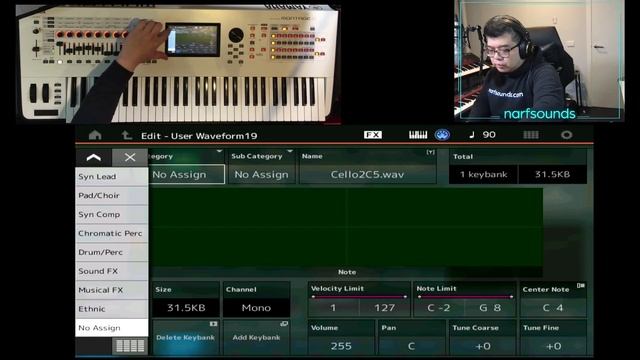Viewport: 640px width, 360px height.
Task: Choose Musical FX category
Action: (111, 290)
